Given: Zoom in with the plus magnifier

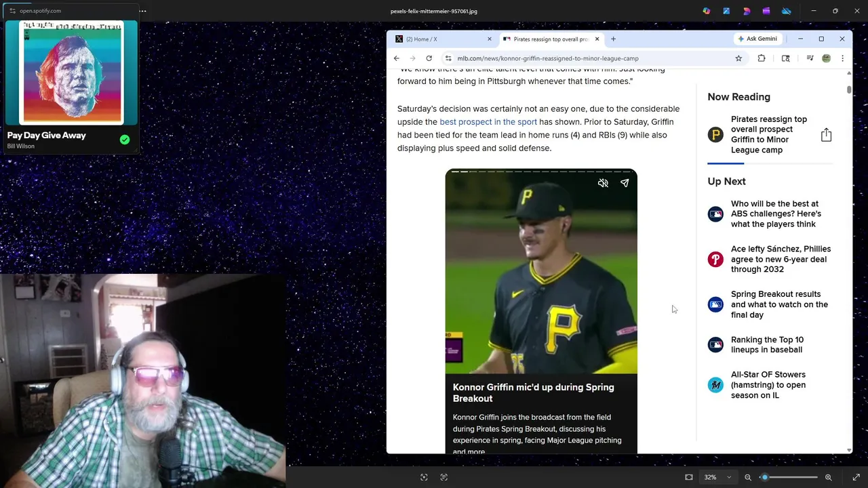Looking at the screenshot, I should coord(828,477).
